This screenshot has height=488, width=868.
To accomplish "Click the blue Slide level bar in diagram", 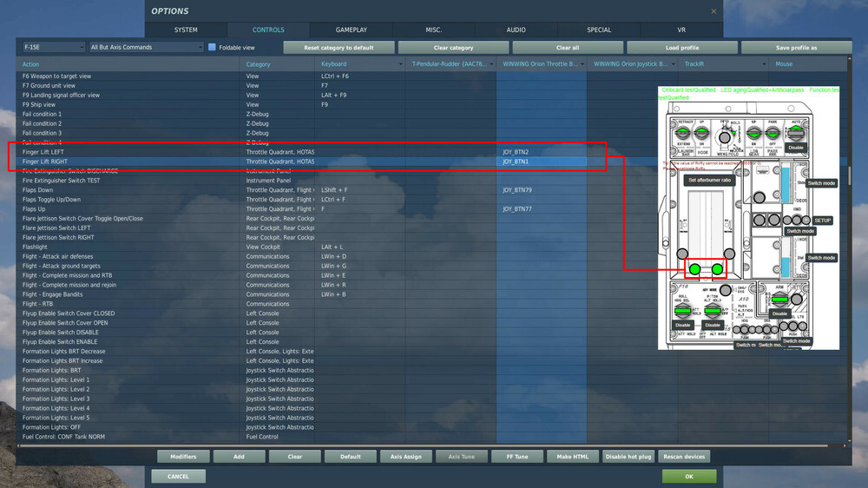I will pyautogui.click(x=785, y=185).
